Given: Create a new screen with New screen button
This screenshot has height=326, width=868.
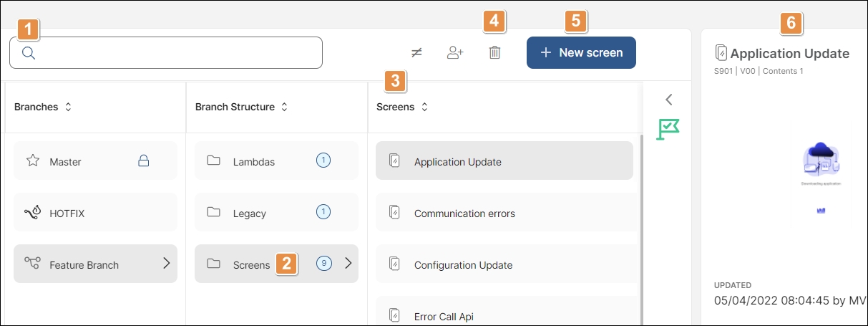Looking at the screenshot, I should click(581, 52).
